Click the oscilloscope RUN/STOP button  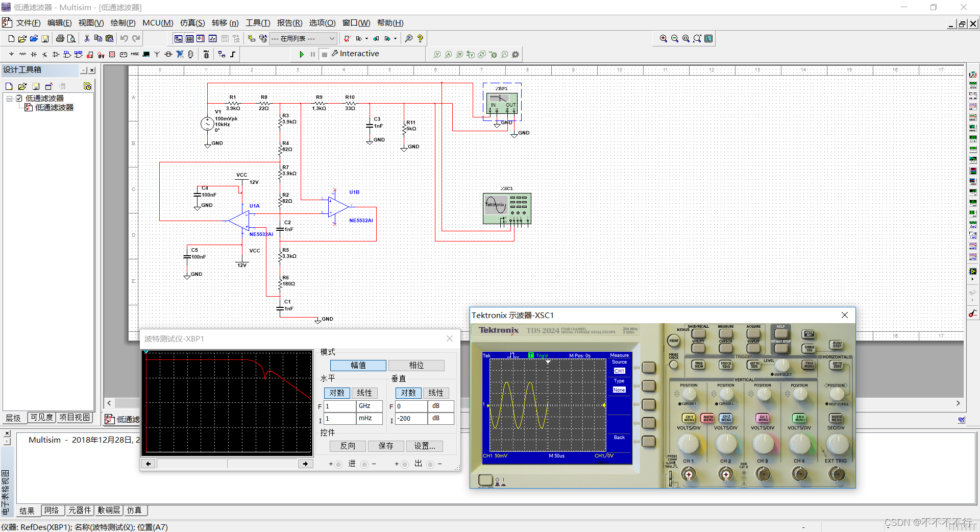pos(837,345)
